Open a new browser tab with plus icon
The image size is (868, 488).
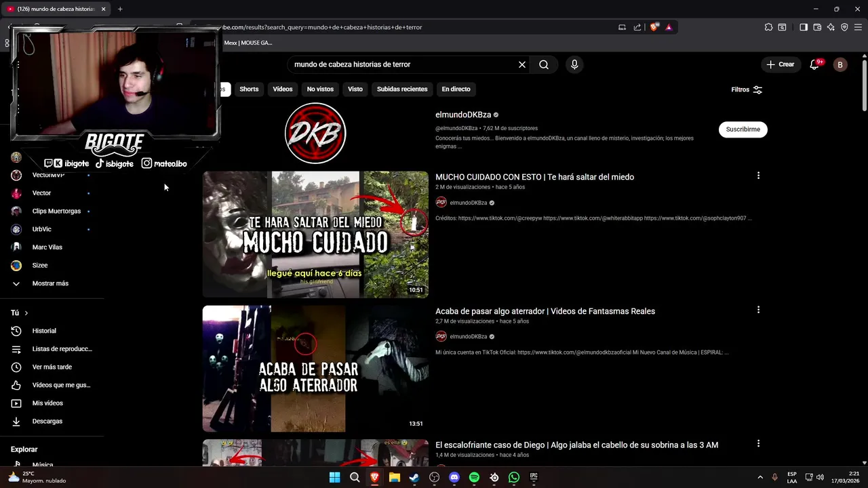(120, 9)
